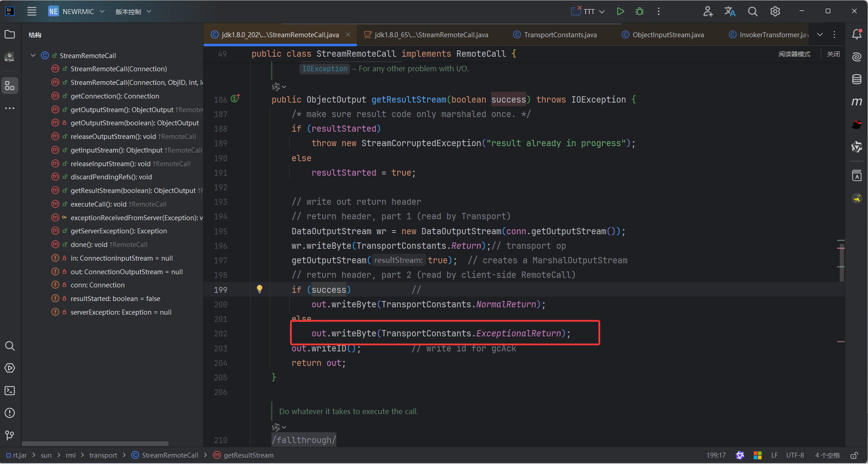Open the Project folder tool window
Screen dimensions: 868x464
point(10,35)
